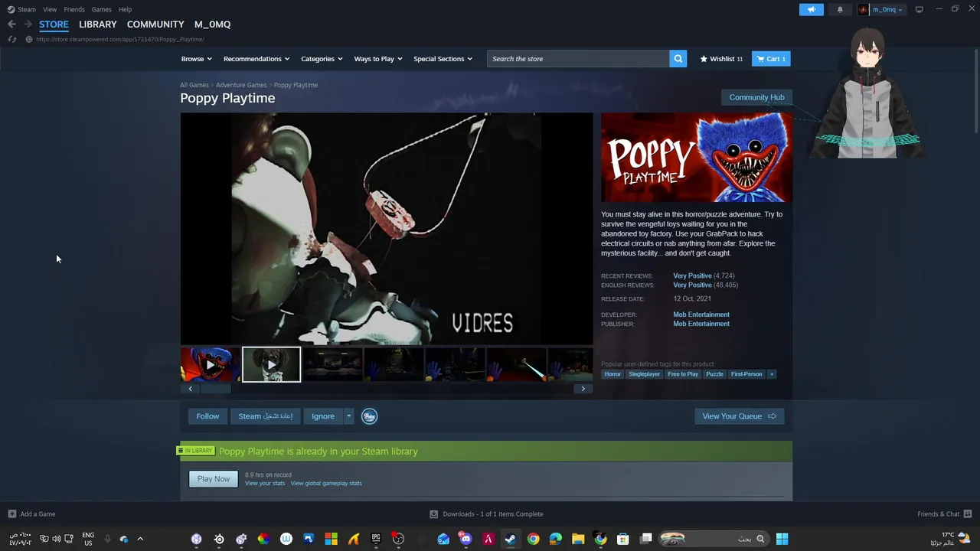Viewport: 980px width, 551px height.
Task: Expand the Browse dropdown
Action: pos(197,59)
